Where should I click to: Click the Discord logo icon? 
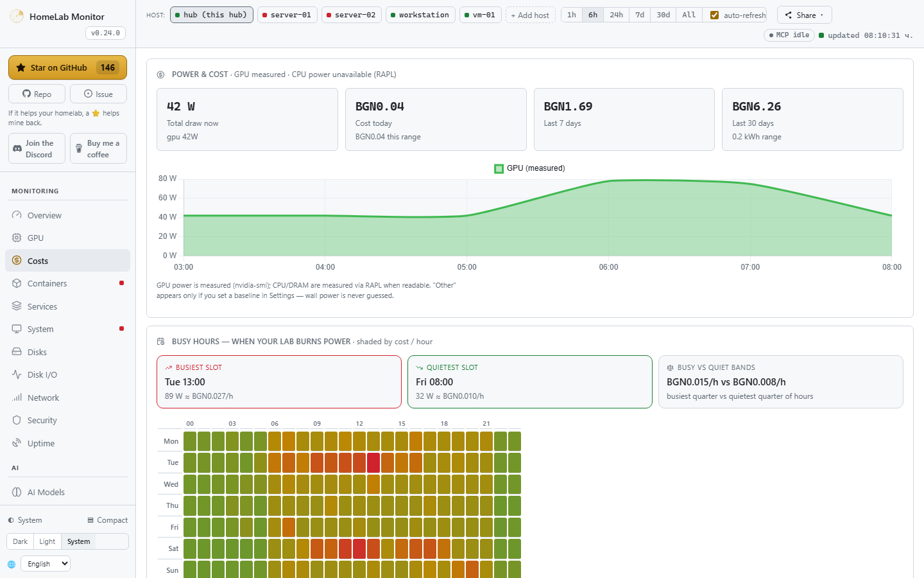(17, 148)
